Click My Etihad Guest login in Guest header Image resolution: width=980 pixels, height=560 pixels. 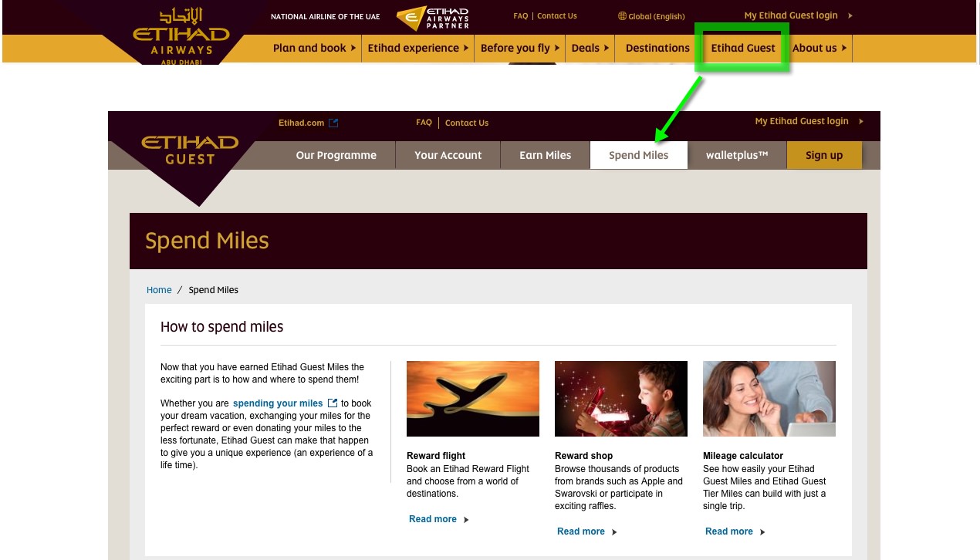pyautogui.click(x=802, y=121)
